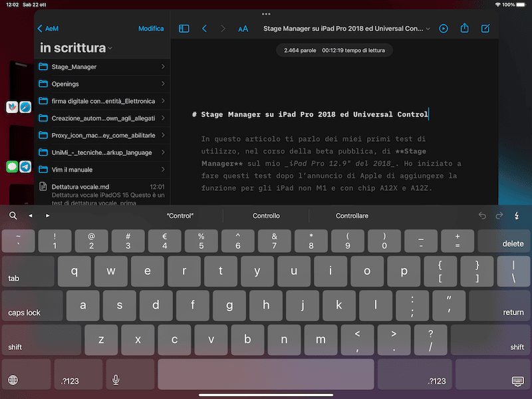Open the Dettatura vocale.md file
Screen dimensions: 532x399
[x=102, y=192]
